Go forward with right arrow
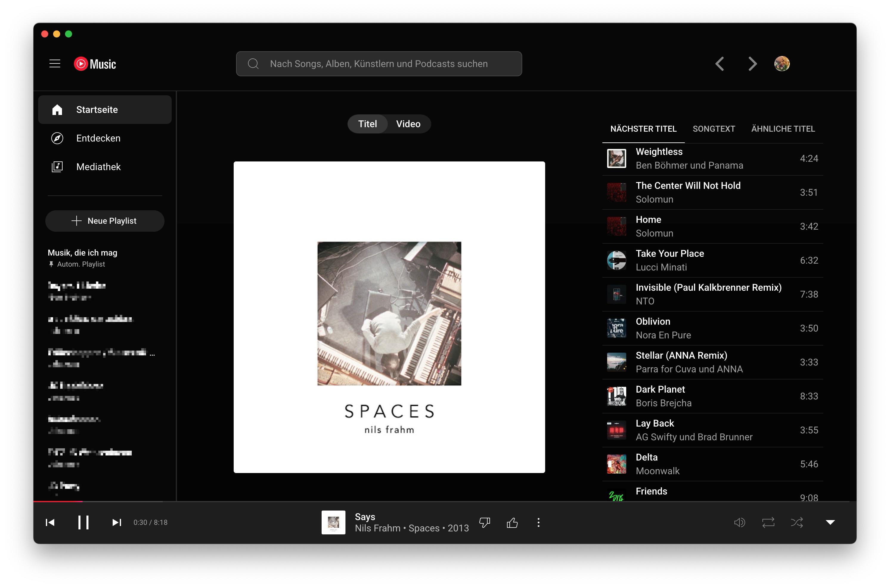The image size is (890, 588). tap(752, 64)
